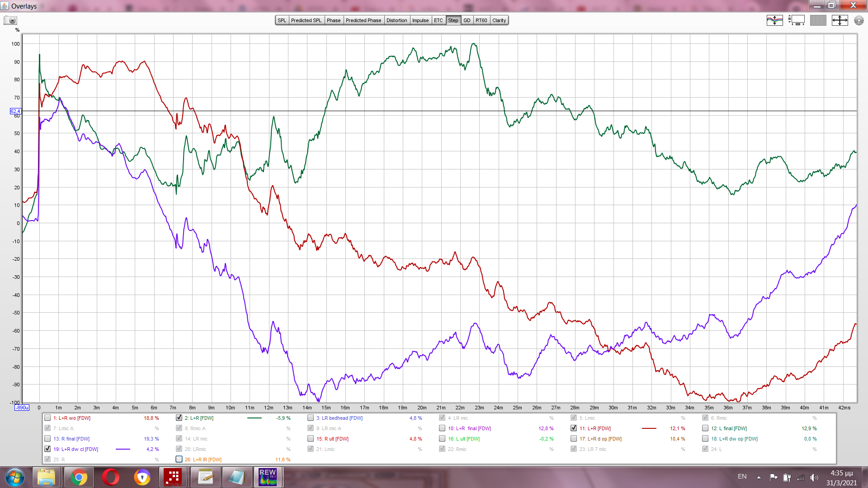The image size is (868, 488).
Task: Click the red line swatch of trace 11
Action: [x=649, y=428]
